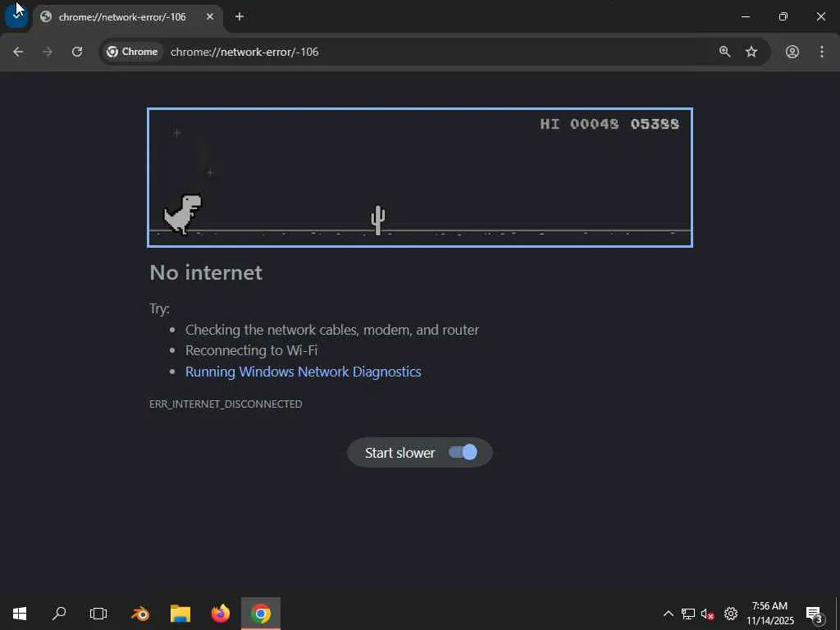
Task: Open the zoom magnifier icon in address bar
Action: click(725, 52)
